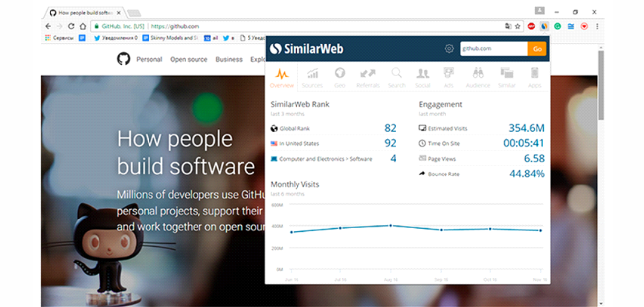Open the Ads tab

[x=448, y=78]
